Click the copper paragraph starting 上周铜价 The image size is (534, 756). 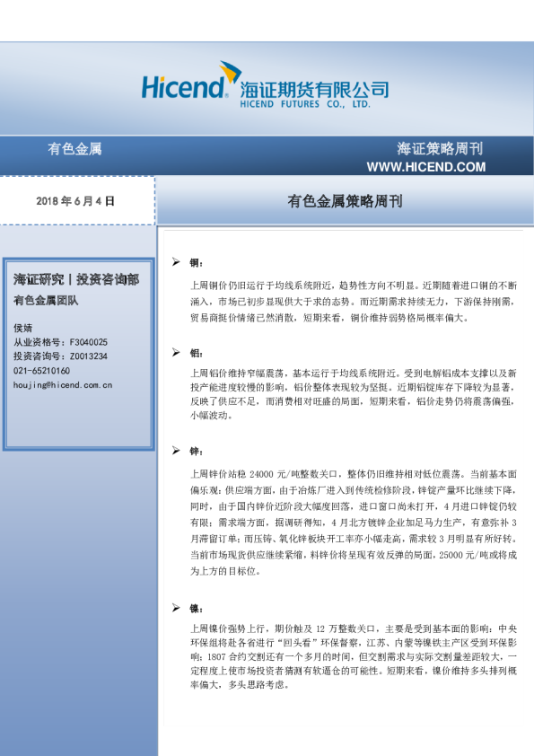354,302
